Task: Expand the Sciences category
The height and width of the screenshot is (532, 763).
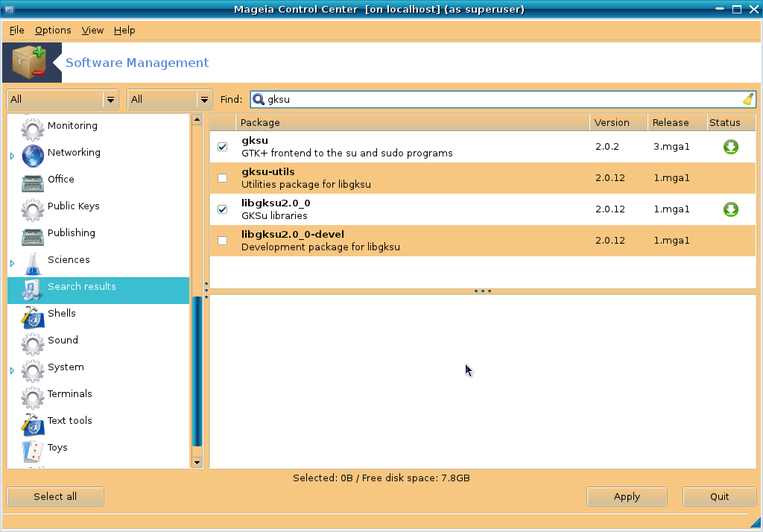Action: 12,263
